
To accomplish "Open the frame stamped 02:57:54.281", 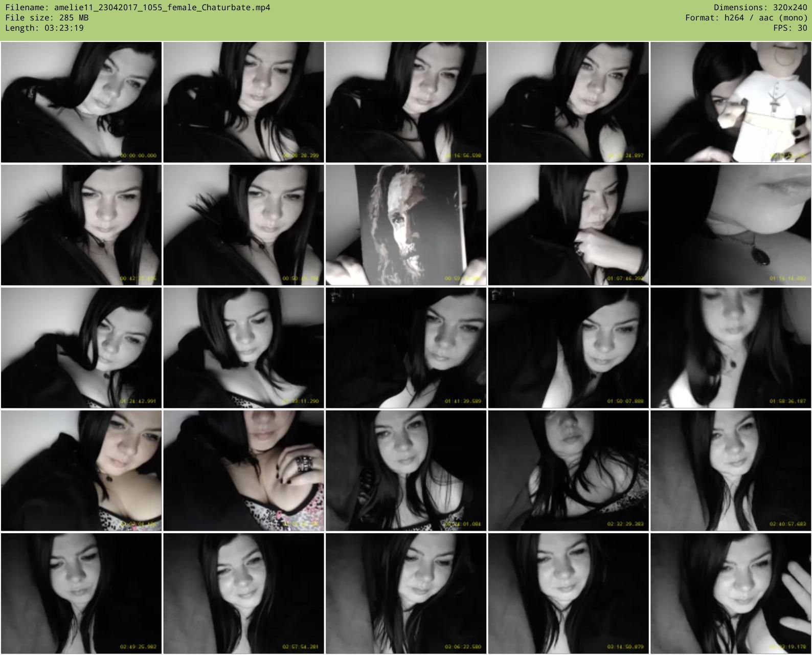I will click(x=243, y=594).
